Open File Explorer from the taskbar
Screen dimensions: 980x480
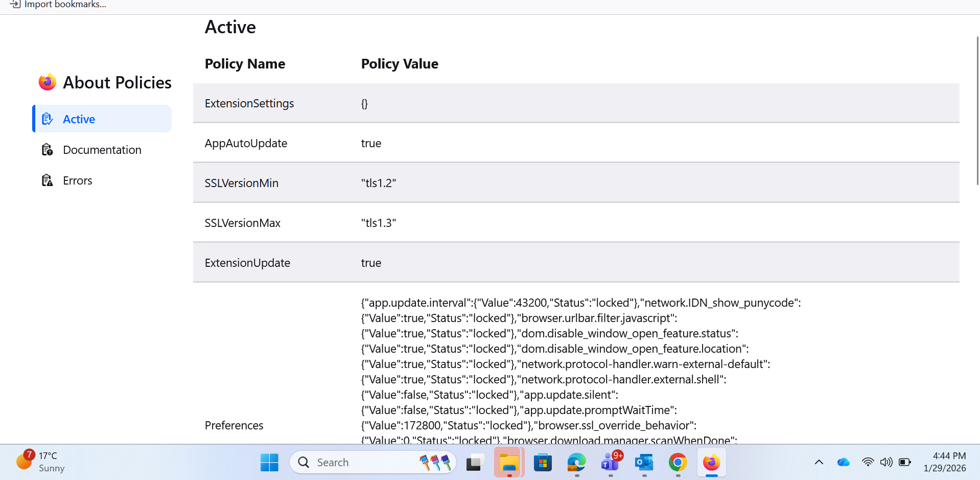[509, 462]
